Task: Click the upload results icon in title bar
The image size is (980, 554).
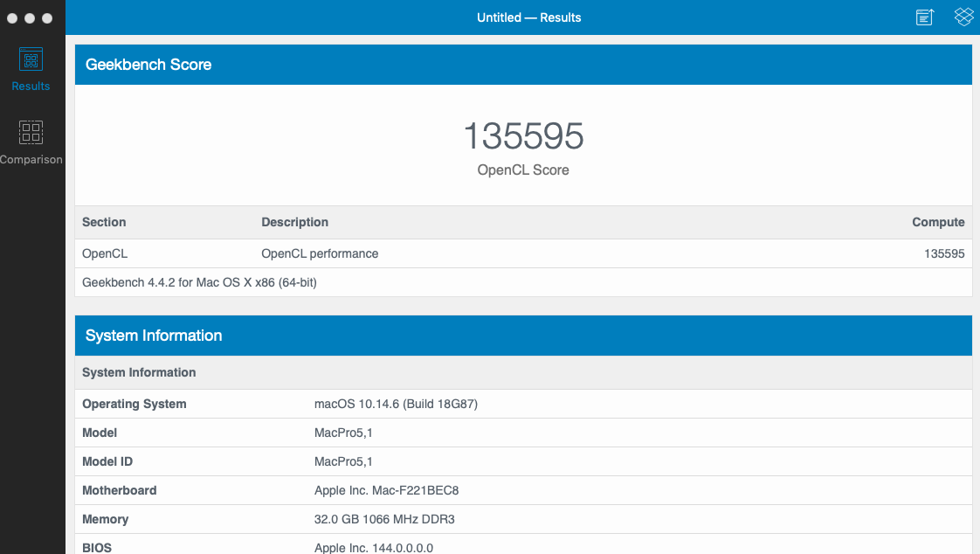Action: pos(925,17)
